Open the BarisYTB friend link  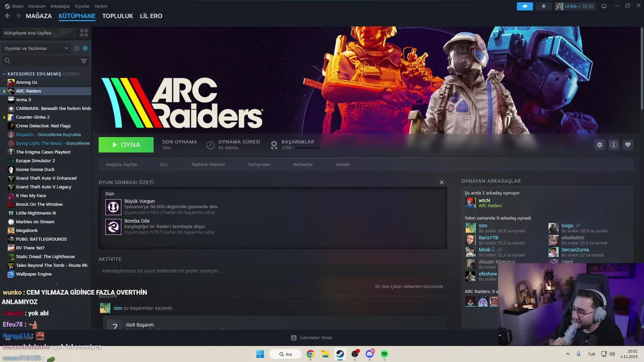(489, 238)
